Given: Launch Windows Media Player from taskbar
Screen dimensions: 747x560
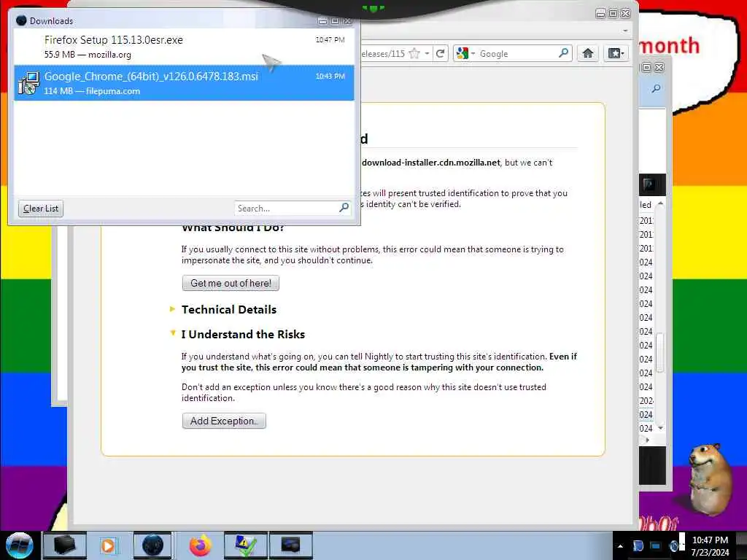Looking at the screenshot, I should coord(108,545).
